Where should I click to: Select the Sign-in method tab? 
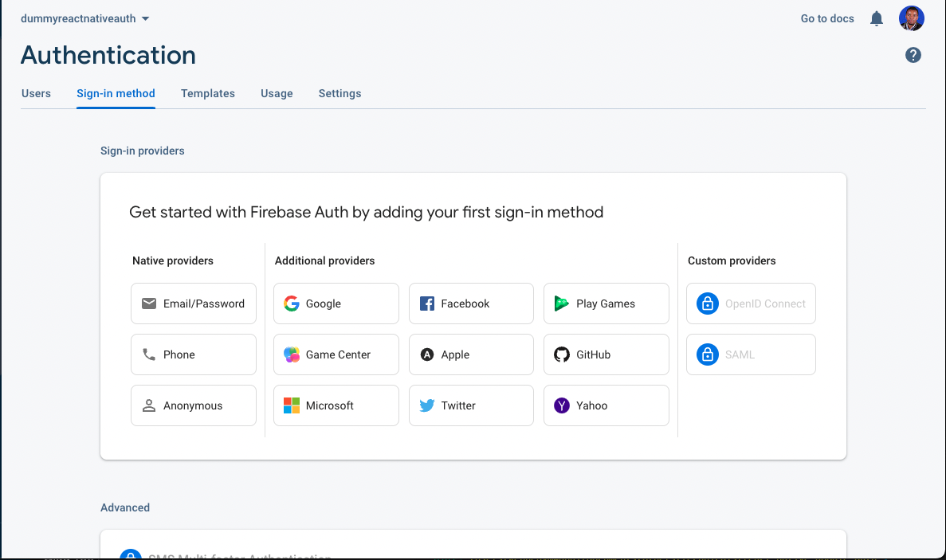tap(116, 93)
